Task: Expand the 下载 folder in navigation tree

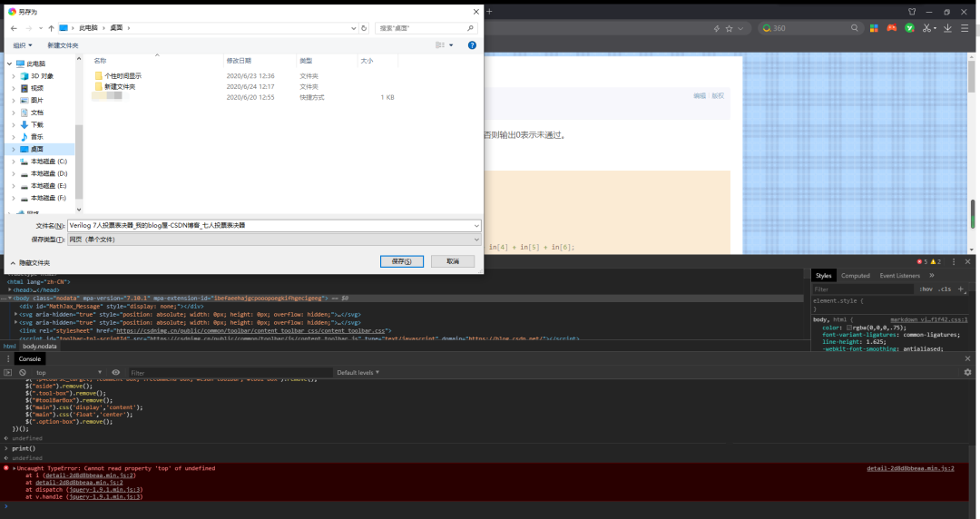Action: click(13, 124)
